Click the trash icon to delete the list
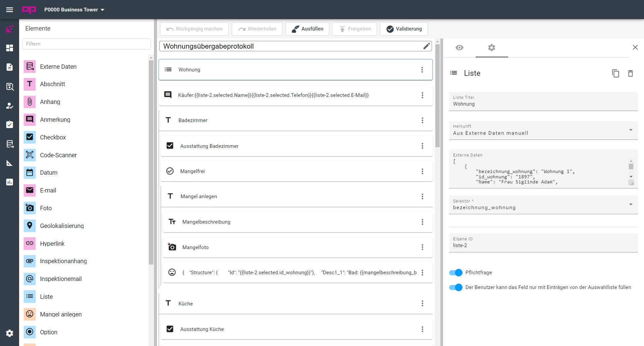 (x=630, y=73)
